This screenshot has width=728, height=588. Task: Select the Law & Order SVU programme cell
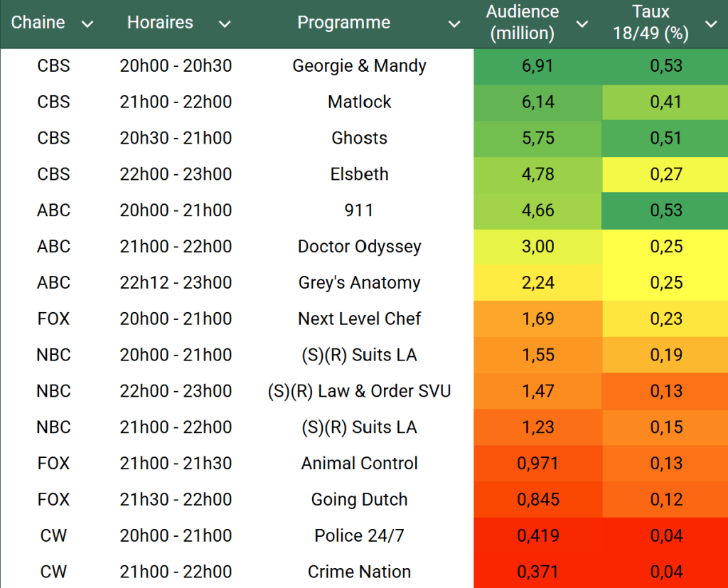(x=359, y=391)
